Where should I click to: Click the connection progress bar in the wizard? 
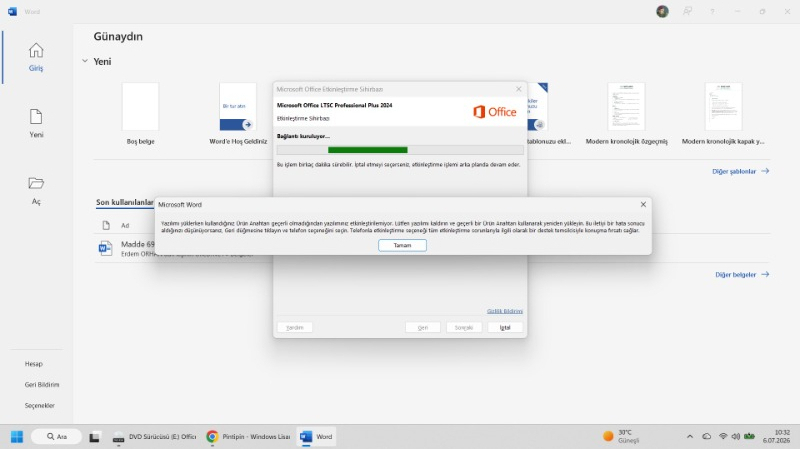(x=400, y=150)
